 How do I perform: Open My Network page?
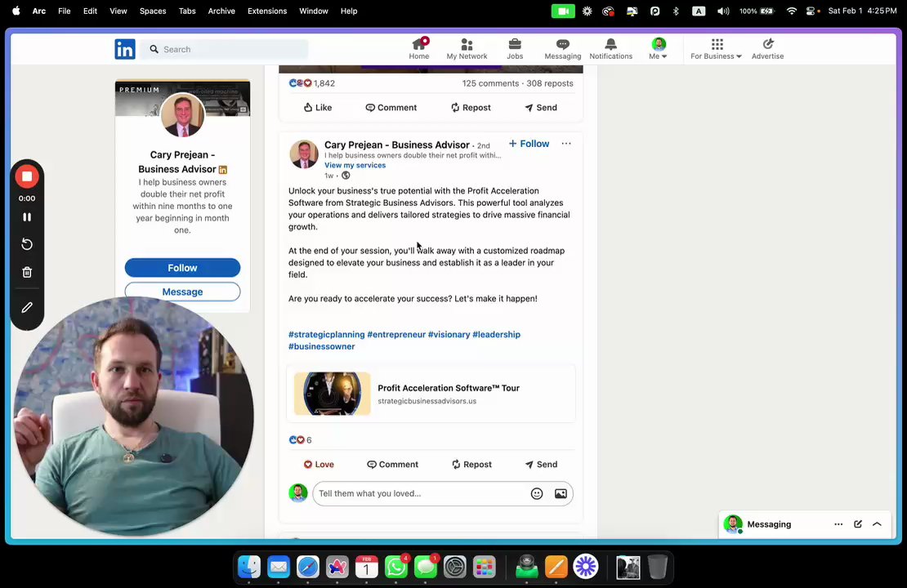tap(467, 49)
